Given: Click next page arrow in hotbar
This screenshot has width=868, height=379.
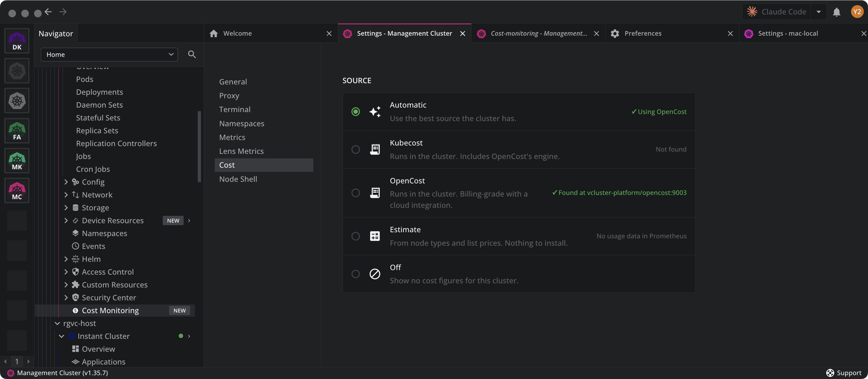Looking at the screenshot, I should click(x=29, y=361).
